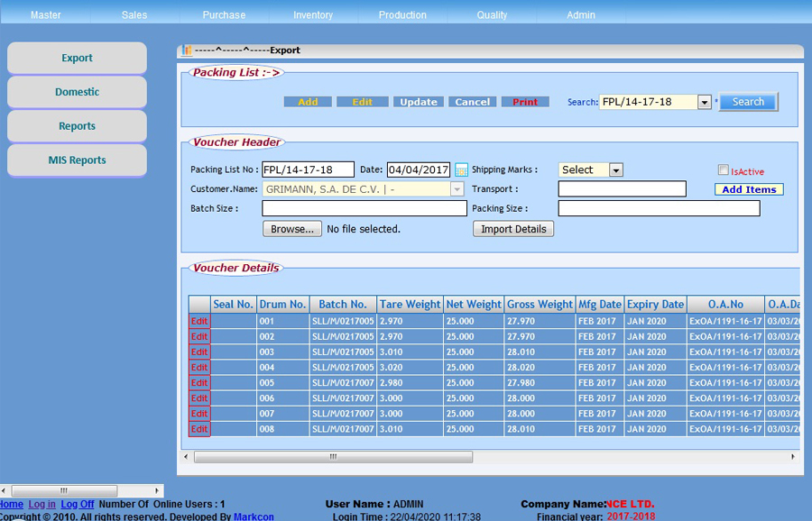
Task: Open the date picker calendar icon
Action: coord(461,170)
